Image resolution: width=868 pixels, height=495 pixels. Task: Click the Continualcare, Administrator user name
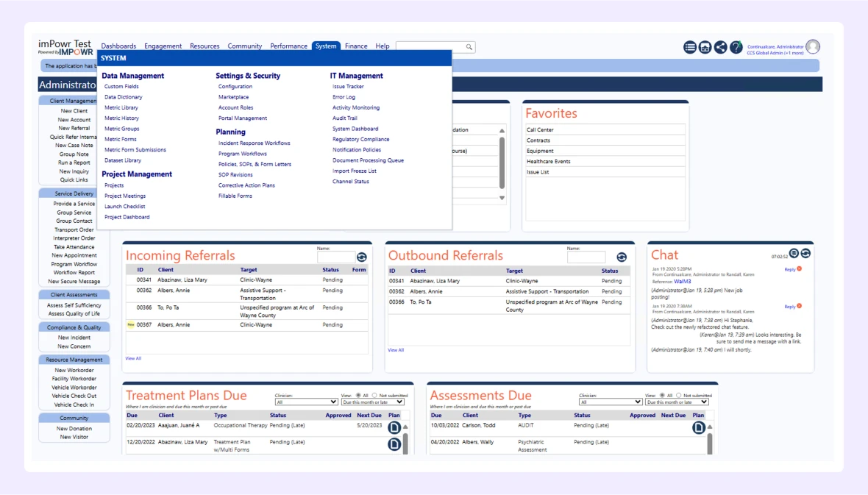tap(775, 47)
